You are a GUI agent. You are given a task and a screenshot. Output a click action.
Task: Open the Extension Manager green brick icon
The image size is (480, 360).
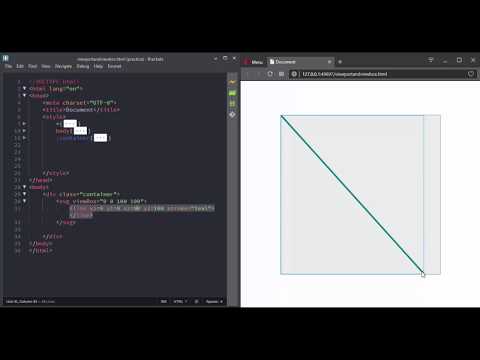coord(233,93)
